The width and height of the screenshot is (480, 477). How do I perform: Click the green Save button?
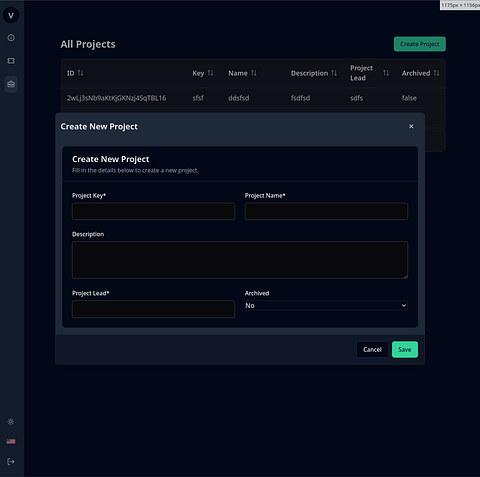[x=405, y=349]
